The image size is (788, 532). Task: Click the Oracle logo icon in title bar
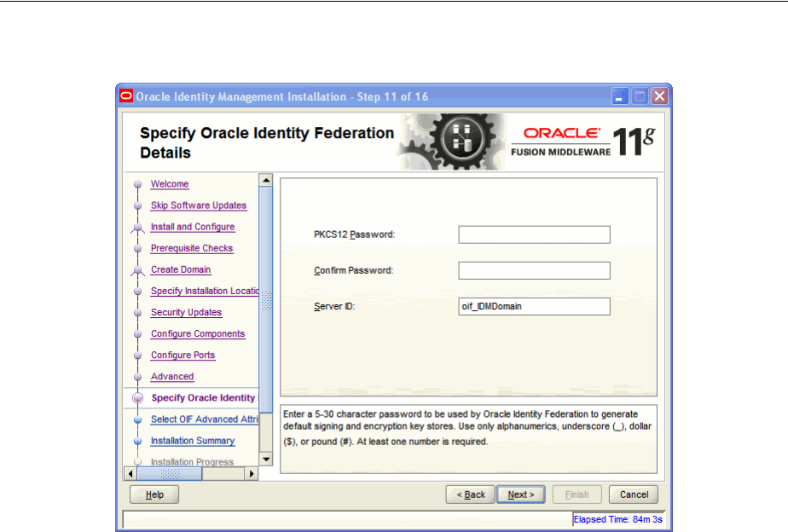(126, 96)
